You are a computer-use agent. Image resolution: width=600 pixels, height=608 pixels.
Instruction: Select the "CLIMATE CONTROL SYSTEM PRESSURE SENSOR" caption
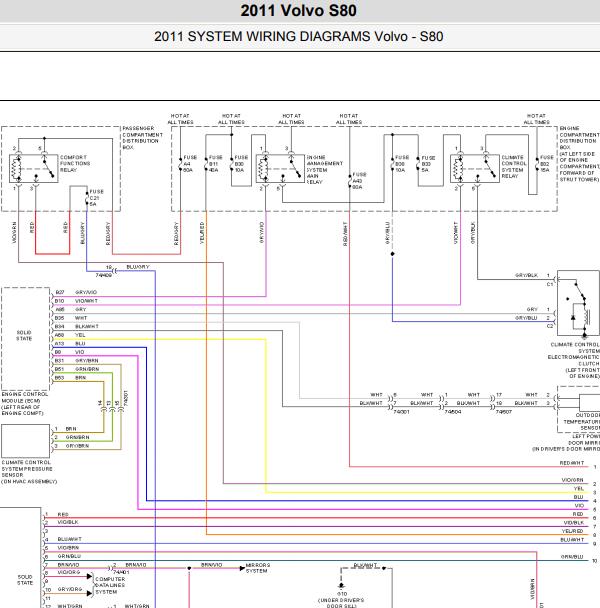coord(29,472)
